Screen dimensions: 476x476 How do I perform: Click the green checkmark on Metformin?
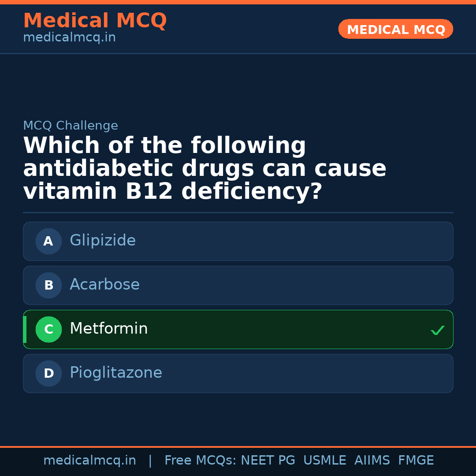point(437,330)
